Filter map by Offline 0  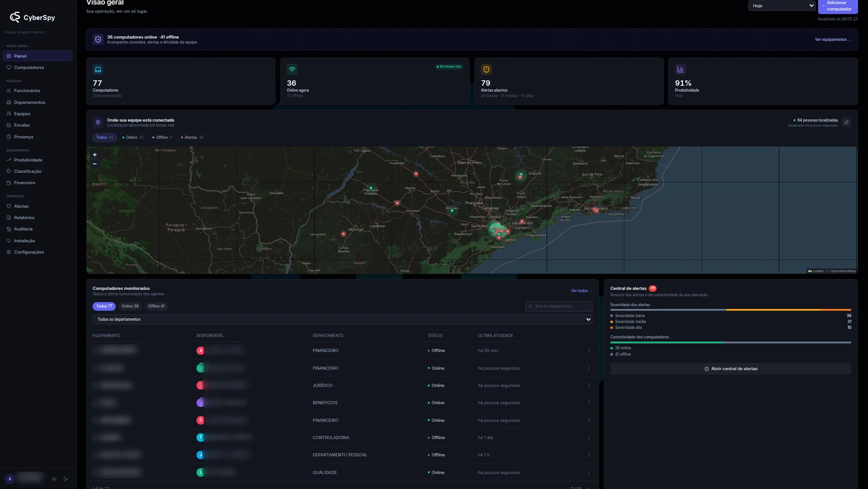click(162, 137)
